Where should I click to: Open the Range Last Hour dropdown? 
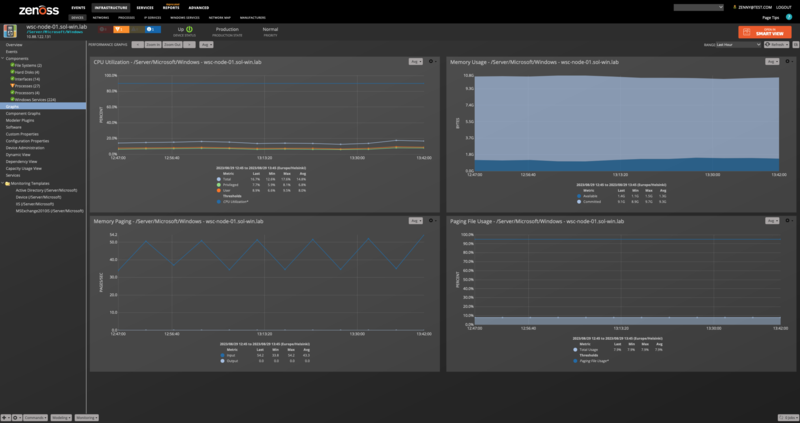(738, 45)
